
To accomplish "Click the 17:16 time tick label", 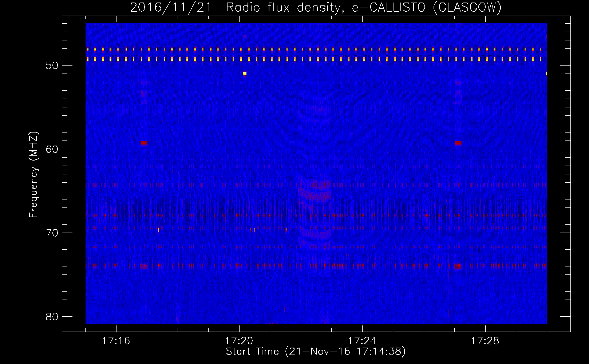I will 116,341.
